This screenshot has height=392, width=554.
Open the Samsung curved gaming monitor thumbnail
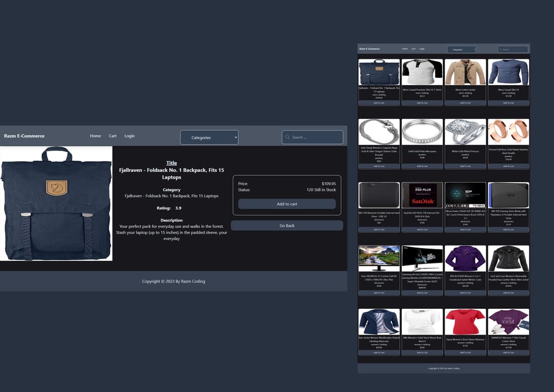[x=422, y=259]
